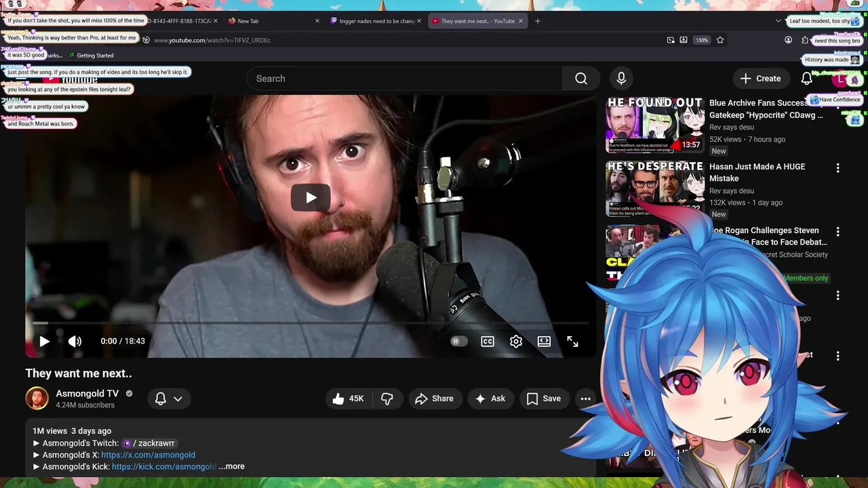Open "Hasan Just Made A HUGE Mistake" title

(757, 172)
